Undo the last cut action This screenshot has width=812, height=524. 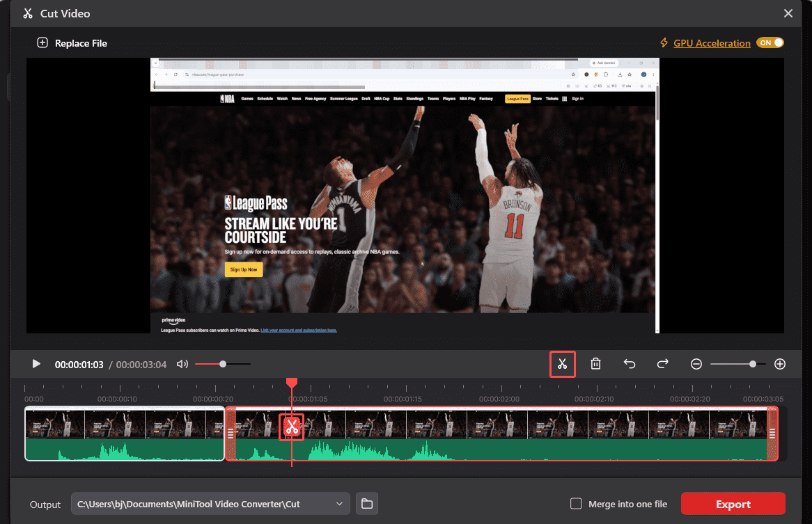pos(630,364)
